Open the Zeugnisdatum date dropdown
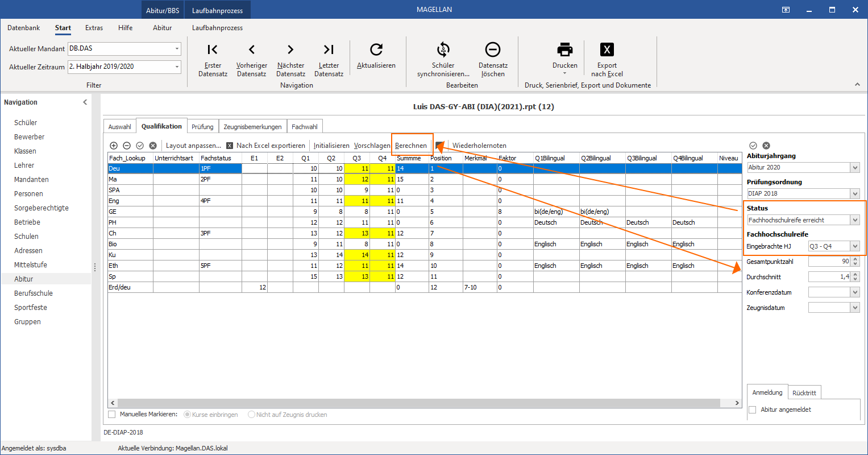The height and width of the screenshot is (455, 868). tap(855, 308)
